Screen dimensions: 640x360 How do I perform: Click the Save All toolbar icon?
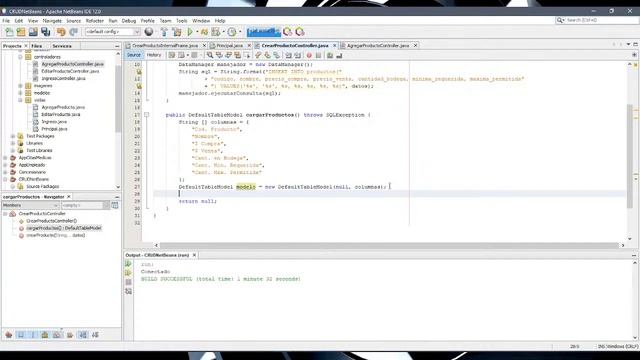click(x=46, y=32)
